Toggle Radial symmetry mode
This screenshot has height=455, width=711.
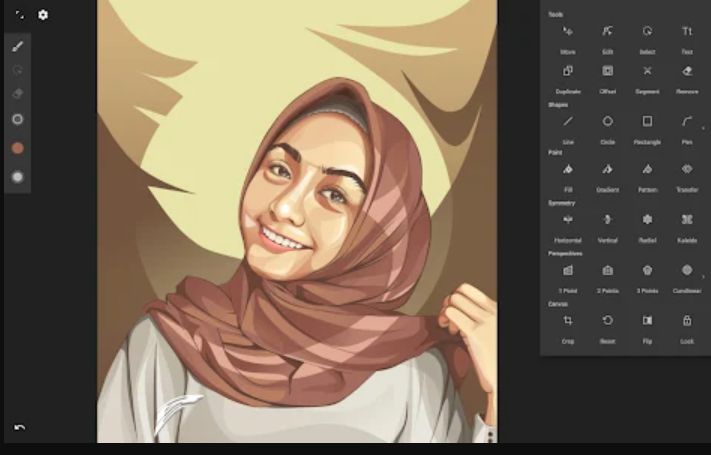[x=647, y=219]
